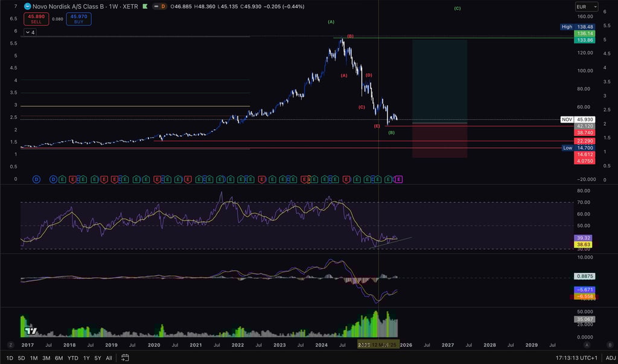Collapse the indicator legend showing 4

[30, 33]
